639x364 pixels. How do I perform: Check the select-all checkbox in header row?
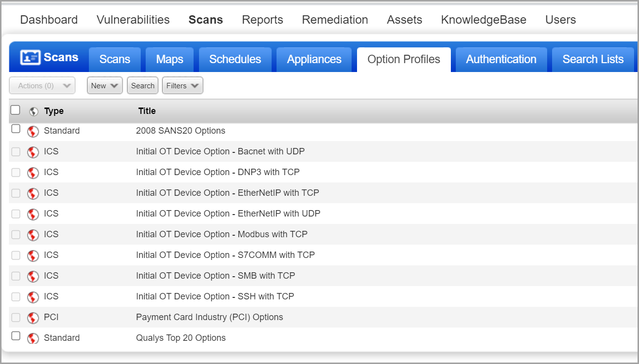click(15, 109)
